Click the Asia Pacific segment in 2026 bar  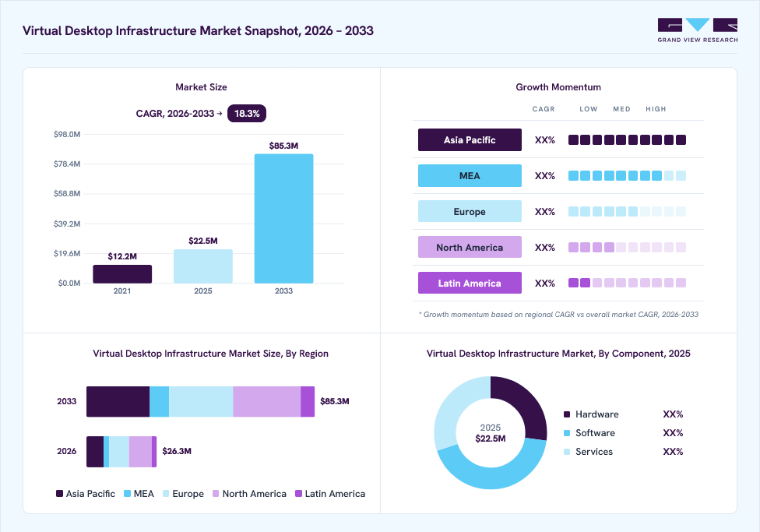[x=95, y=452]
